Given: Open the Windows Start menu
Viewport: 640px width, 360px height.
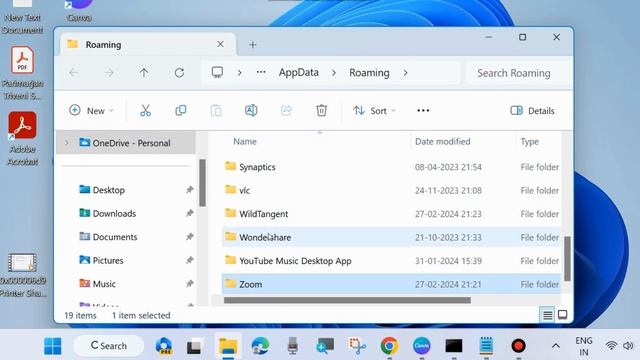Looking at the screenshot, I should point(53,346).
